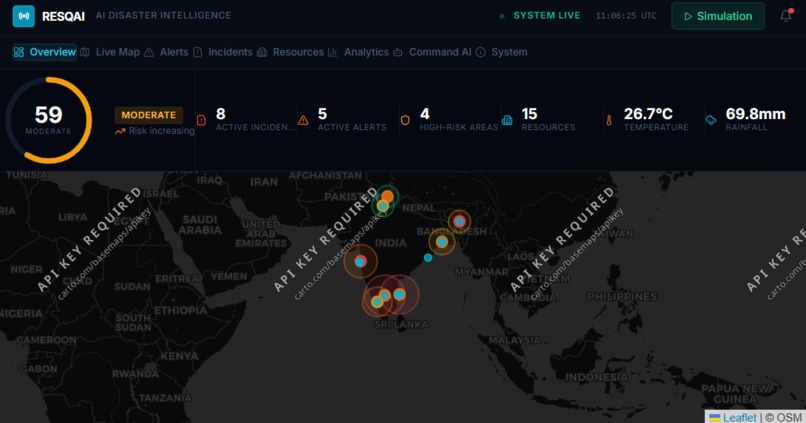Click the risk increasing trend arrow icon
806x423 pixels.
coord(120,131)
